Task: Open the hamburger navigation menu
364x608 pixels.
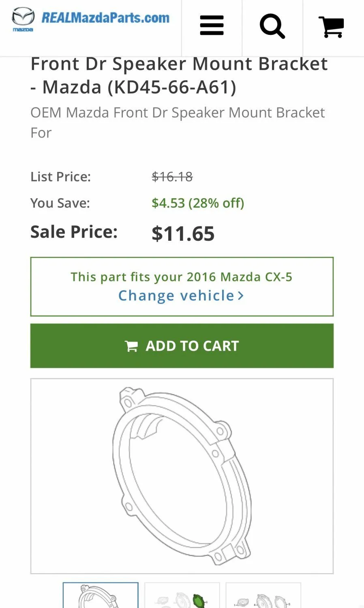Action: click(x=212, y=26)
